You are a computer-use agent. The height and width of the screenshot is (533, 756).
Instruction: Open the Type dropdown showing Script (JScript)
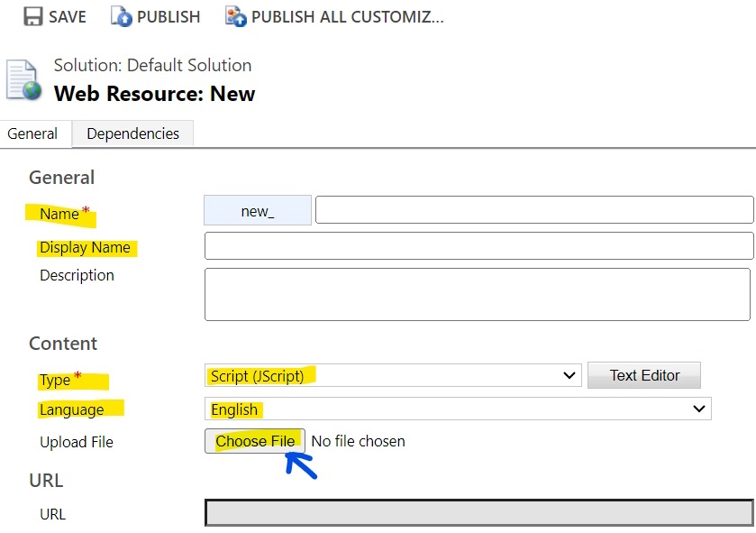coord(392,375)
